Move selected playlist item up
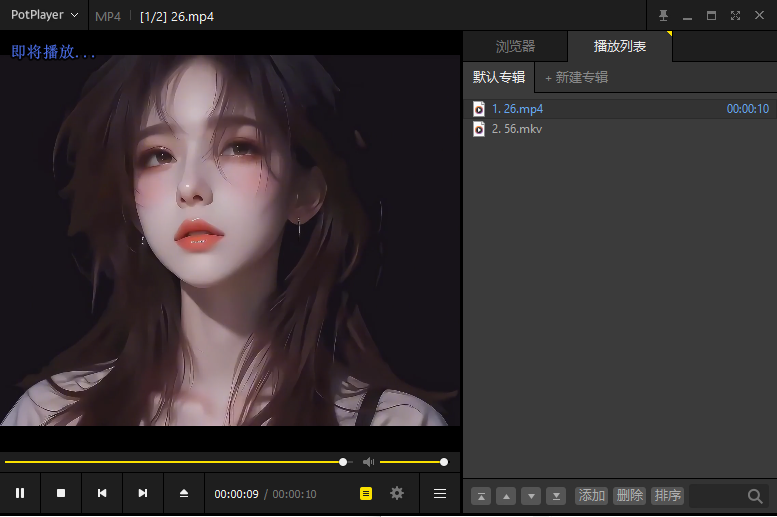 (x=506, y=496)
